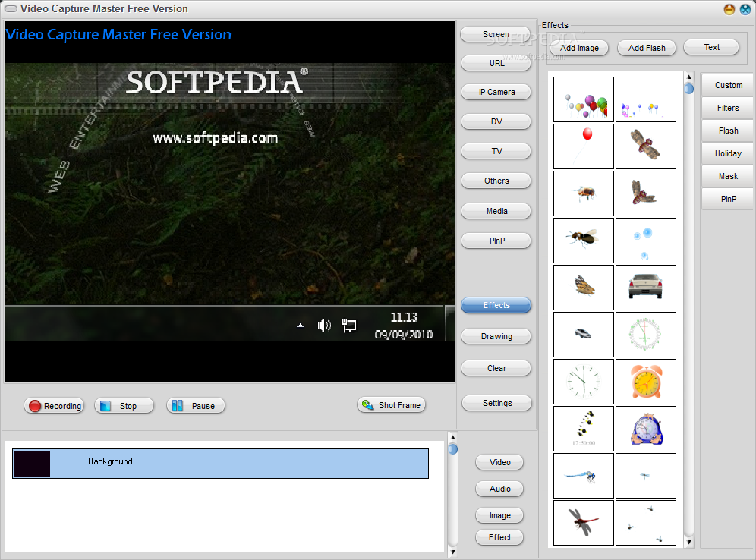The height and width of the screenshot is (560, 756).
Task: Switch to the Flash effects category
Action: (x=728, y=131)
